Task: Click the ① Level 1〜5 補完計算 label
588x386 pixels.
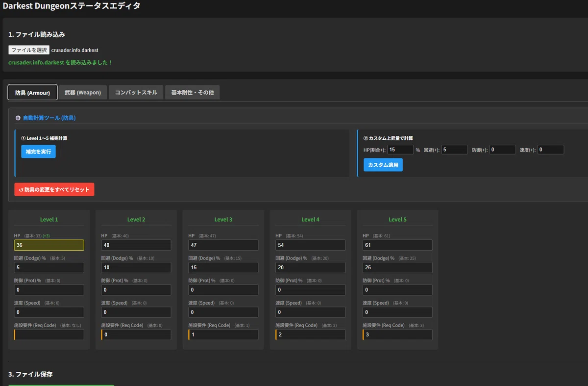Action: tap(44, 138)
